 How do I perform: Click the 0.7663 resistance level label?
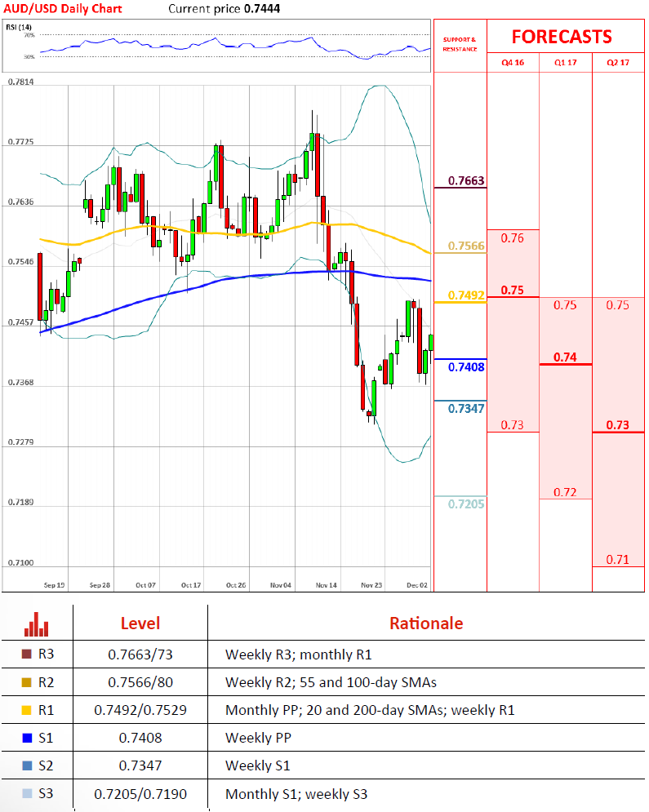pyautogui.click(x=466, y=180)
